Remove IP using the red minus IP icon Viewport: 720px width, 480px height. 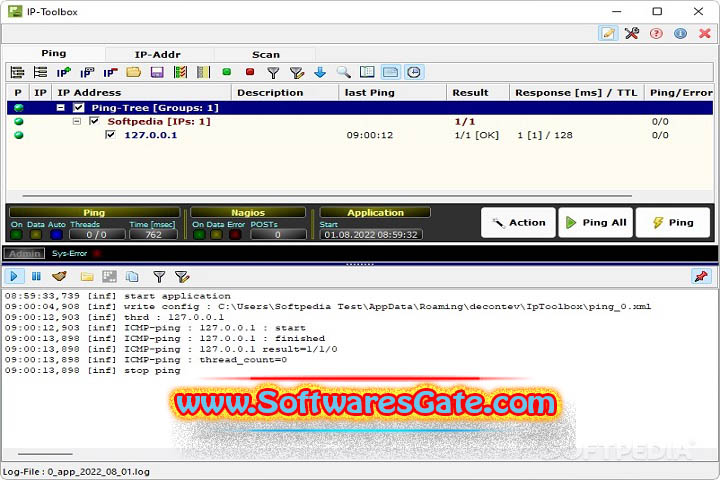pyautogui.click(x=110, y=72)
